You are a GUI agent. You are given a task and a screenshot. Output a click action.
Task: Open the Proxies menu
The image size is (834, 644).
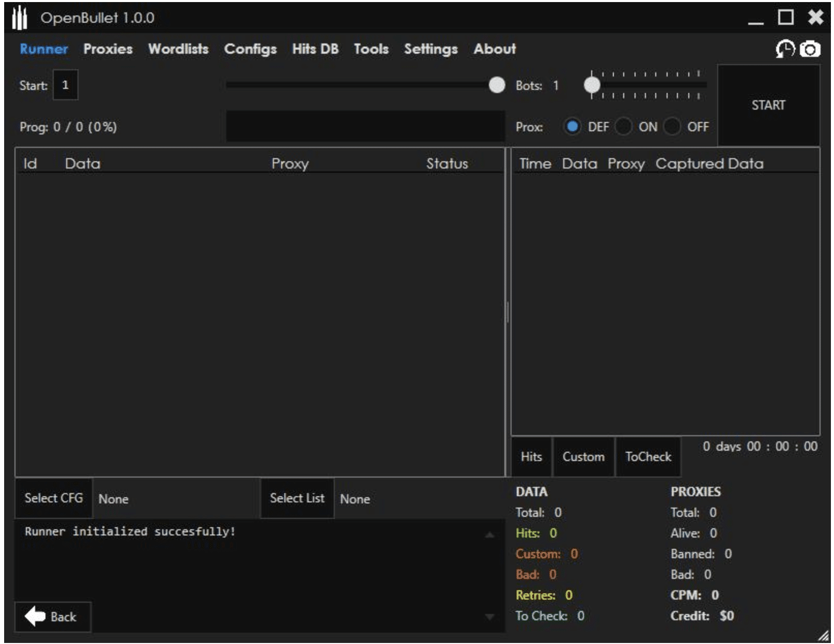(107, 49)
